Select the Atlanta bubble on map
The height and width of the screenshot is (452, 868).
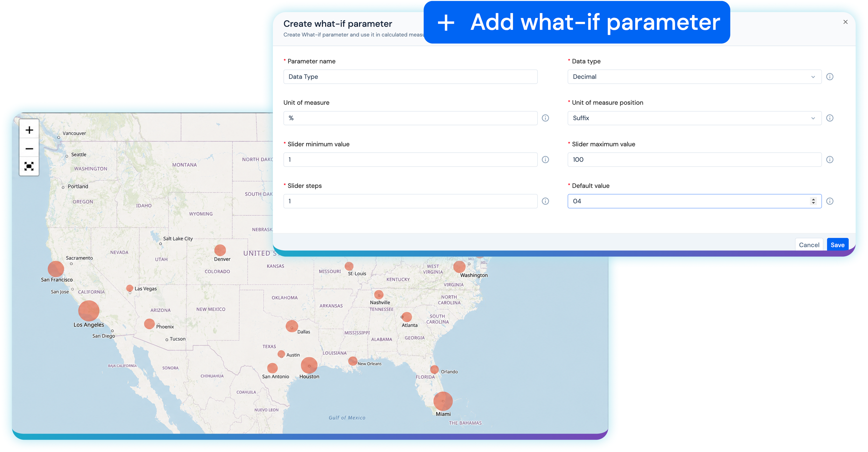407,317
